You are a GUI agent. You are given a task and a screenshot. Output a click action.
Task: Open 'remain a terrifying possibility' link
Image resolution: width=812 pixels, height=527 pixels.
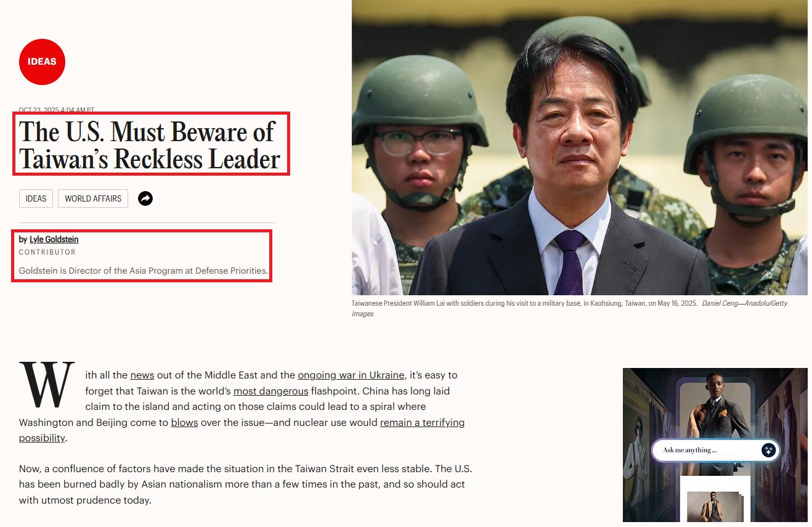coord(423,422)
